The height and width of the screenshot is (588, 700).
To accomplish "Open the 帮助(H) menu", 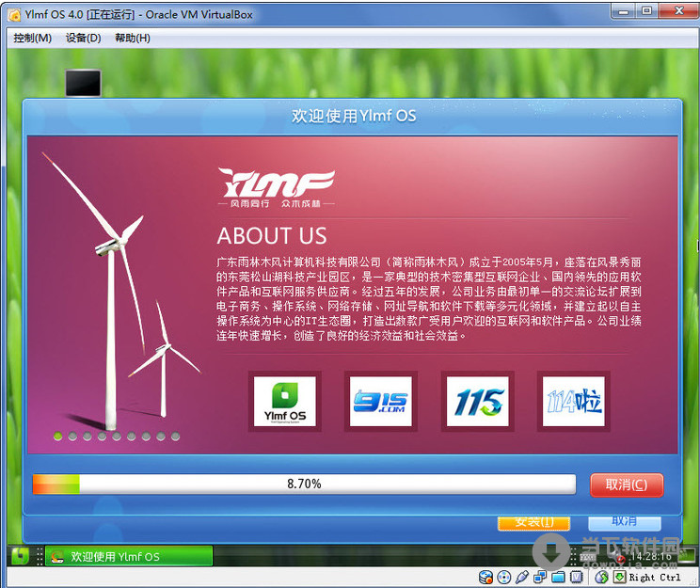I will pos(132,38).
